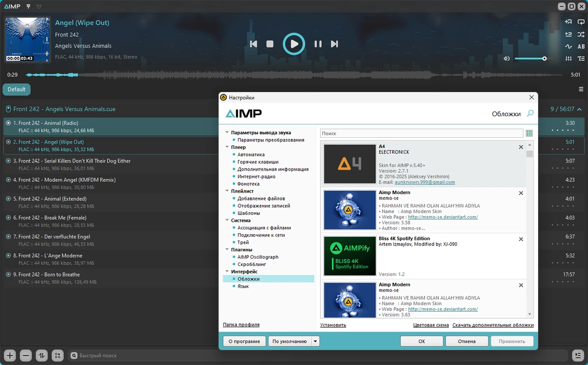Click the remove files minus button
Viewport: 588px width, 365px height.
[26, 355]
